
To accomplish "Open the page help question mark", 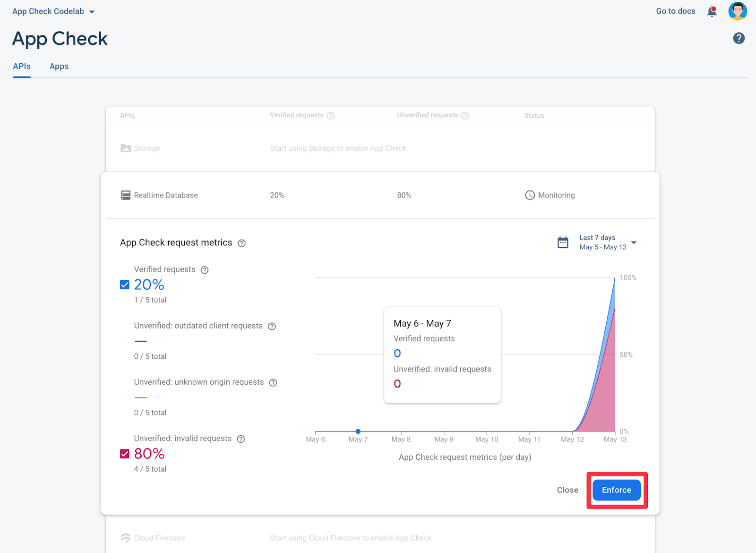I will 739,38.
